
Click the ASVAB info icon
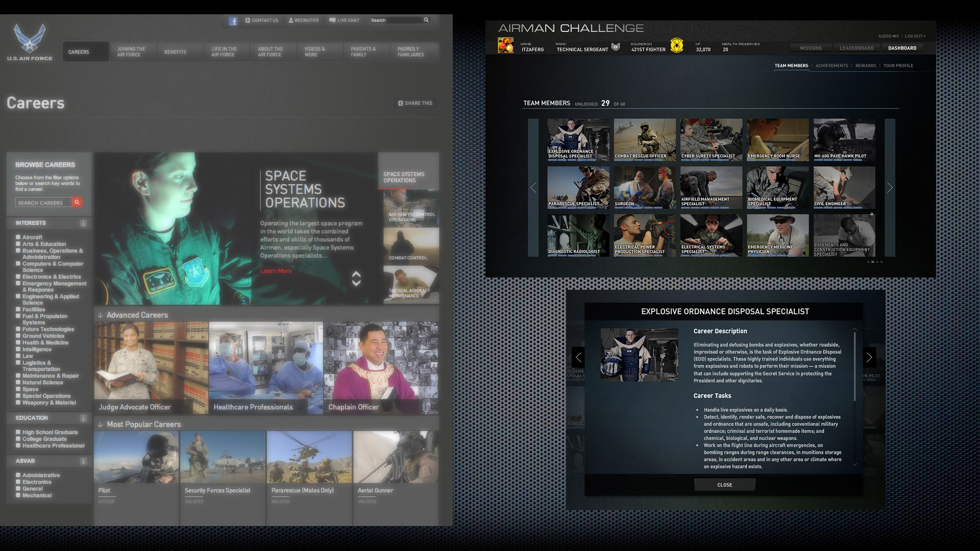click(83, 461)
